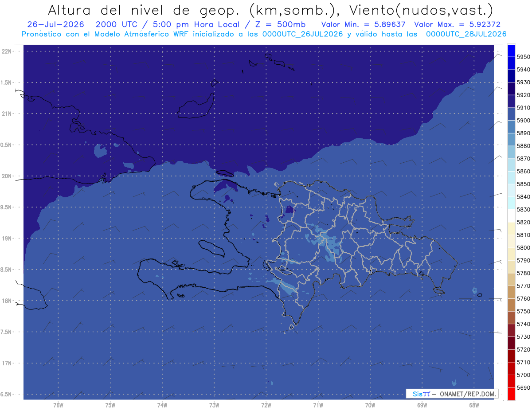Click the '18N' latitude label
This screenshot has height=411, width=532.
coord(8,301)
